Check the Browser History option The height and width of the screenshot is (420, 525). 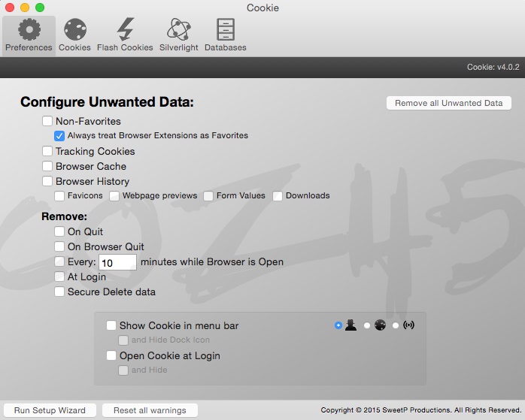(47, 181)
